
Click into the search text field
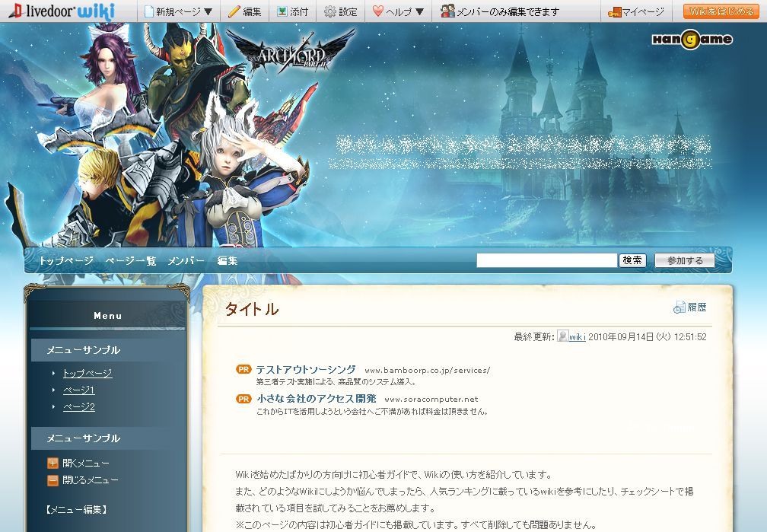coord(546,260)
